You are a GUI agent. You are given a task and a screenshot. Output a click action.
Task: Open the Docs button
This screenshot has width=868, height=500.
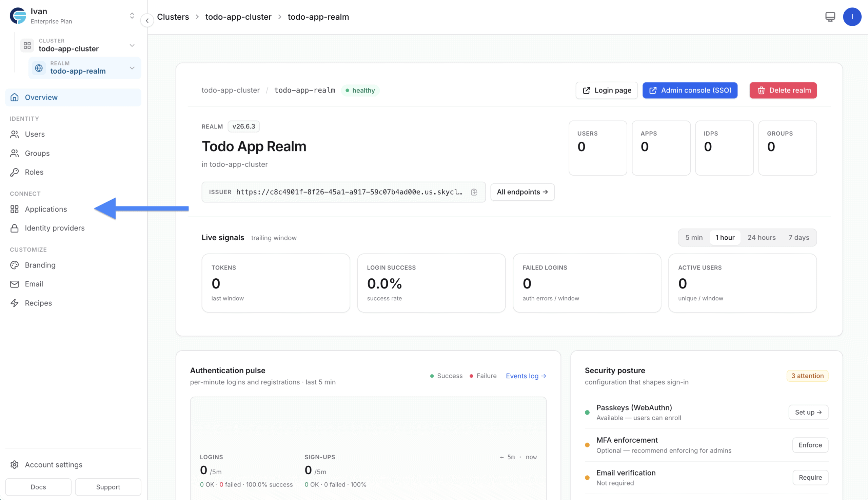(x=38, y=487)
